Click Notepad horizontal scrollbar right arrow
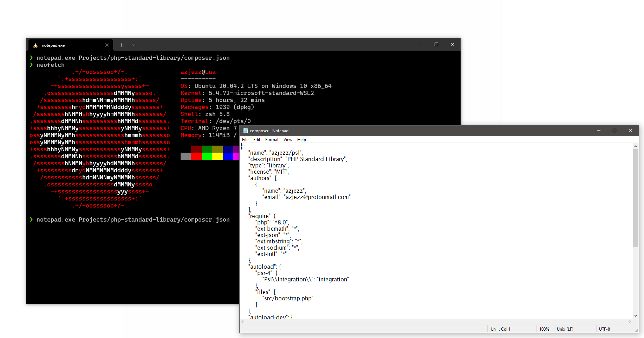The image size is (644, 338). point(630,321)
